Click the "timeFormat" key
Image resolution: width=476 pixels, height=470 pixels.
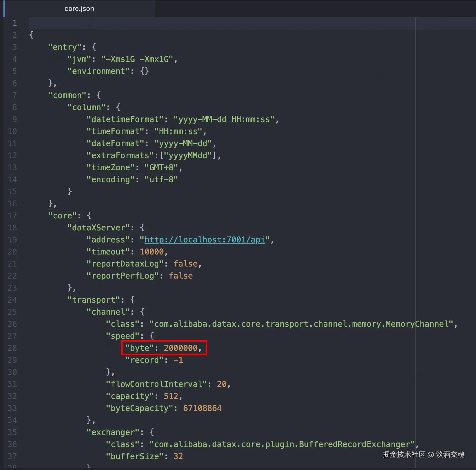pos(115,131)
